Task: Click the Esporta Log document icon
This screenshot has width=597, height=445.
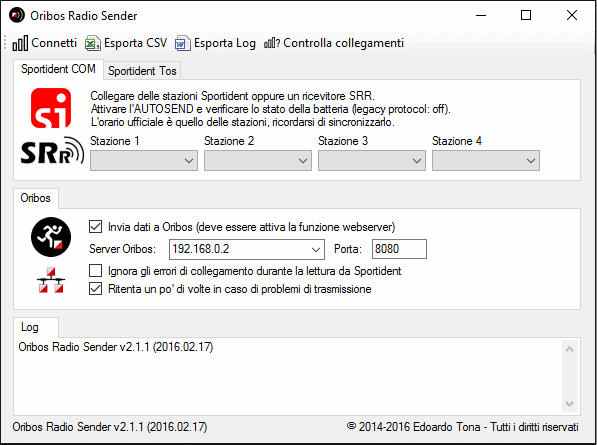Action: pyautogui.click(x=182, y=43)
